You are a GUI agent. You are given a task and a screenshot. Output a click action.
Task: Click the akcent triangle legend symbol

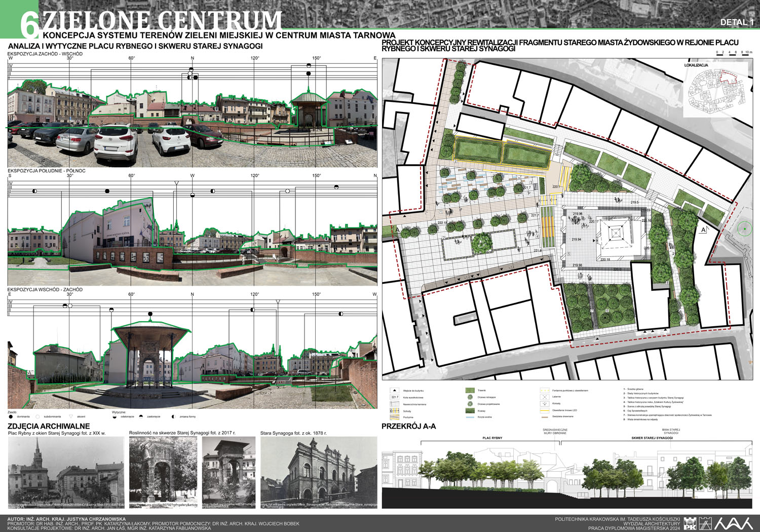click(x=71, y=416)
